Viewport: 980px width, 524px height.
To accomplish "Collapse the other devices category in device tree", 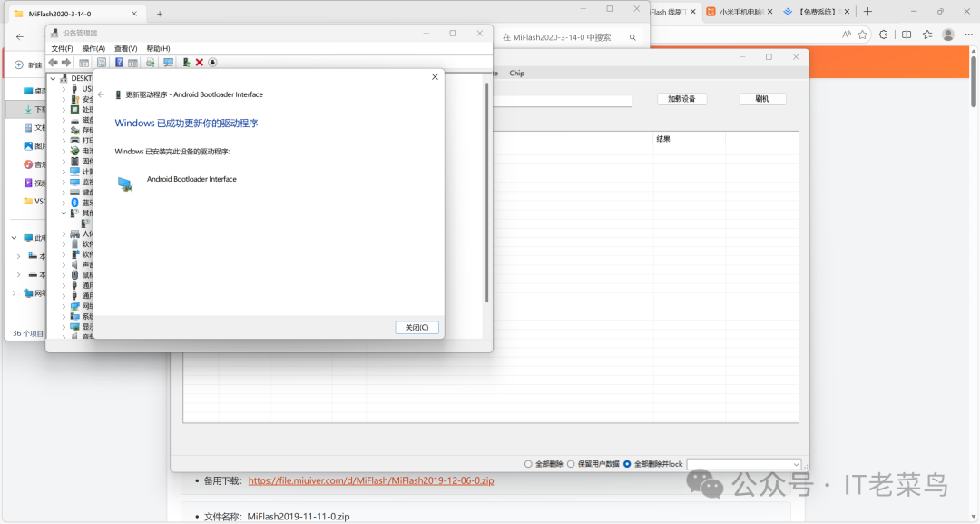I will pos(64,213).
